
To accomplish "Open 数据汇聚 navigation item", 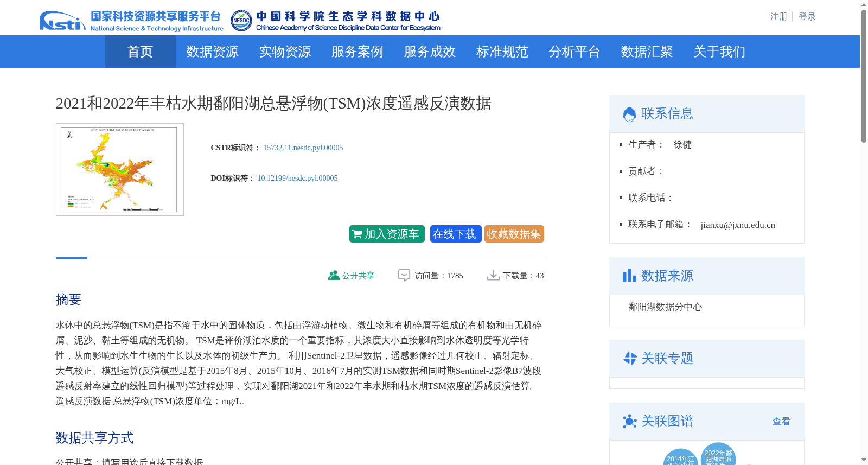I will [647, 52].
